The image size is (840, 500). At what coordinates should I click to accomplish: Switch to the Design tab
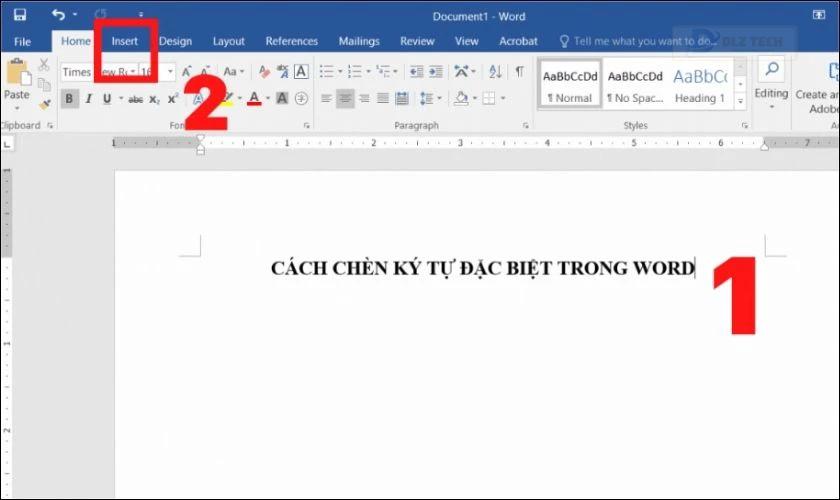tap(175, 41)
